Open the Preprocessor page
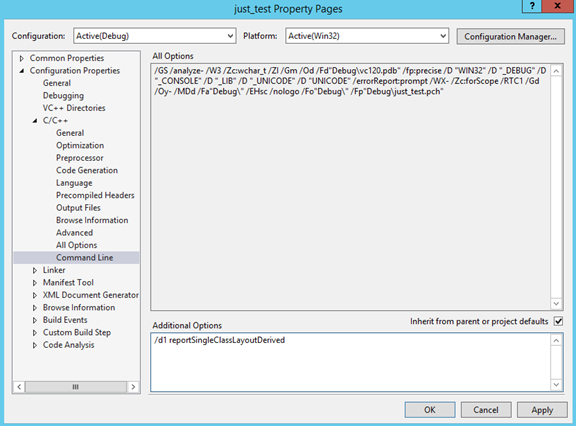 79,158
